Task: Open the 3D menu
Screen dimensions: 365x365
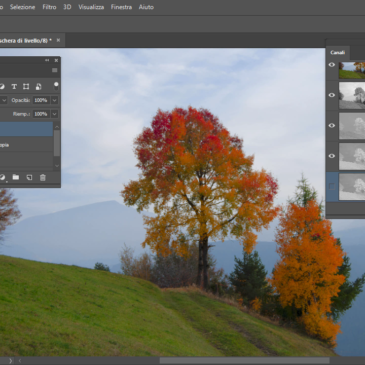Action: (x=67, y=7)
